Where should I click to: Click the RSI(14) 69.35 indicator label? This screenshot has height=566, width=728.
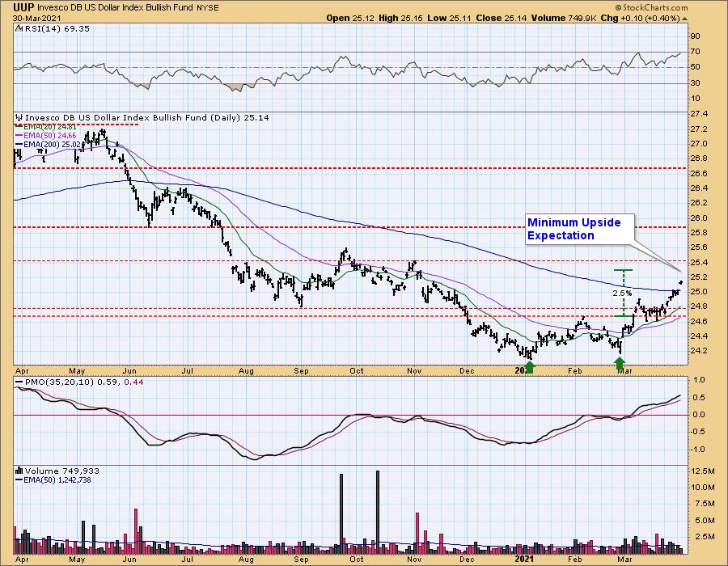(x=57, y=29)
